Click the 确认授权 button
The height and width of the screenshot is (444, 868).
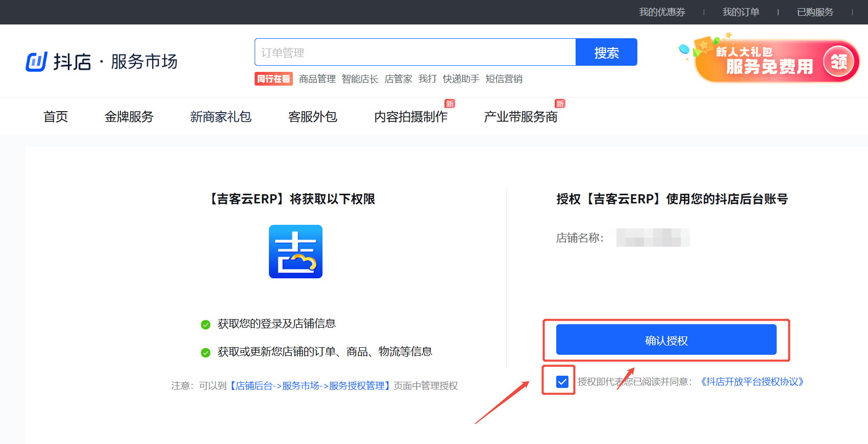666,340
